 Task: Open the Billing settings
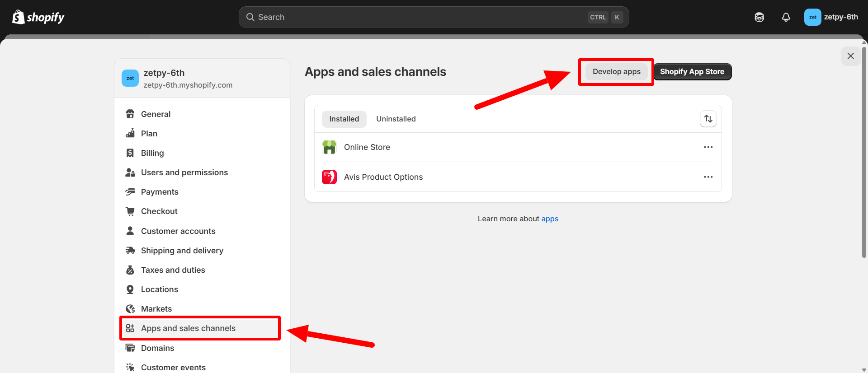[152, 153]
